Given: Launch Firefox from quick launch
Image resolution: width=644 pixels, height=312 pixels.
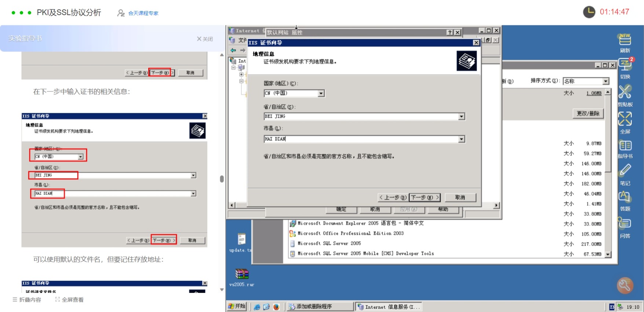Looking at the screenshot, I should 276,307.
